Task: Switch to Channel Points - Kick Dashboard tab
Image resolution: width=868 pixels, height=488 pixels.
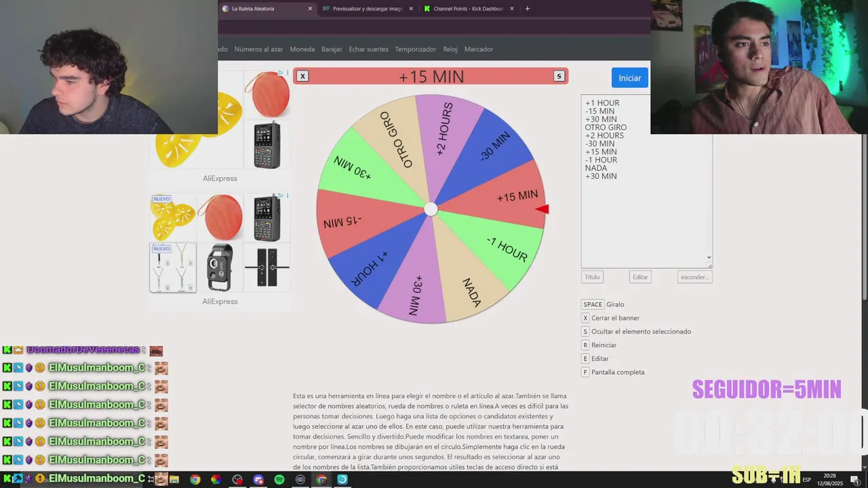Action: (468, 9)
